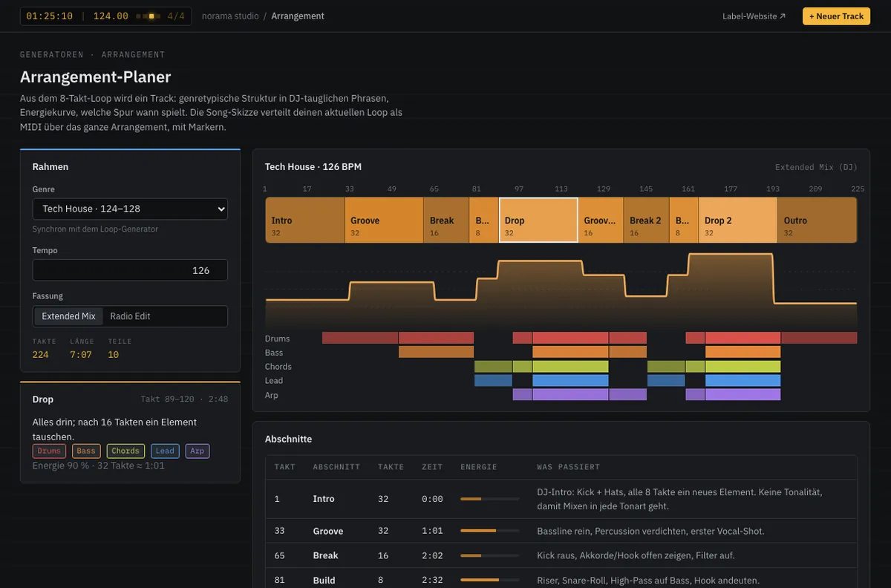This screenshot has height=588, width=891.
Task: Click the Abschnitte section heading
Action: click(289, 439)
